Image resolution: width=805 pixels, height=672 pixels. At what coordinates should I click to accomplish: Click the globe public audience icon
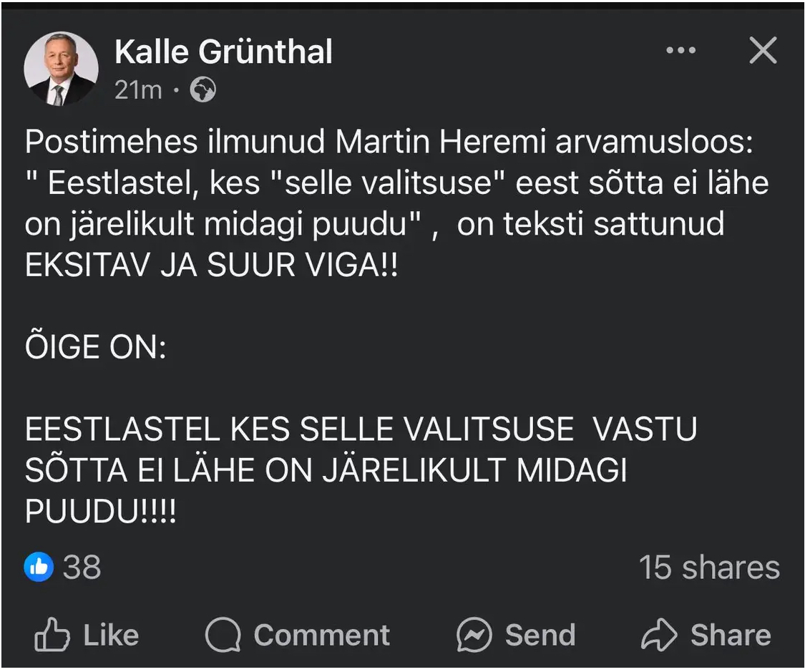click(x=203, y=90)
